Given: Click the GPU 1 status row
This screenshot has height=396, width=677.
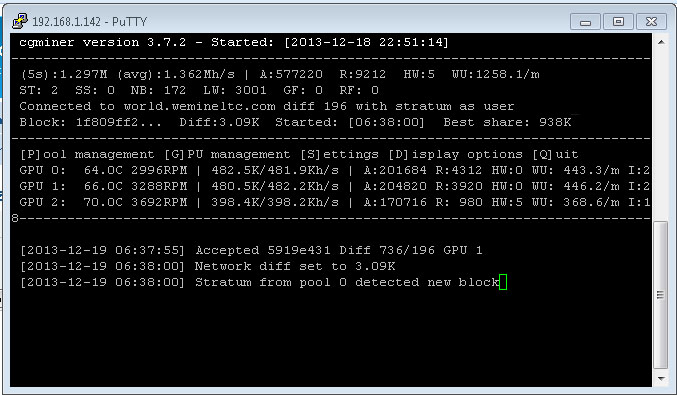Looking at the screenshot, I should 335,186.
